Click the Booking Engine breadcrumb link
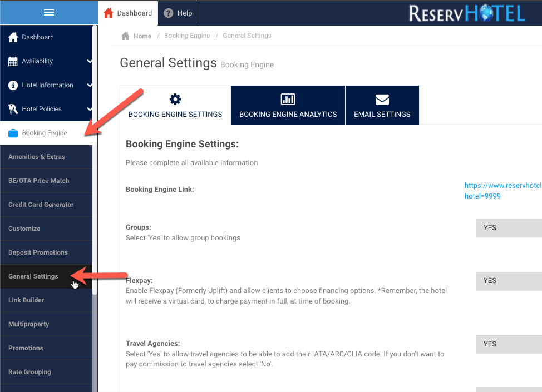 (187, 36)
